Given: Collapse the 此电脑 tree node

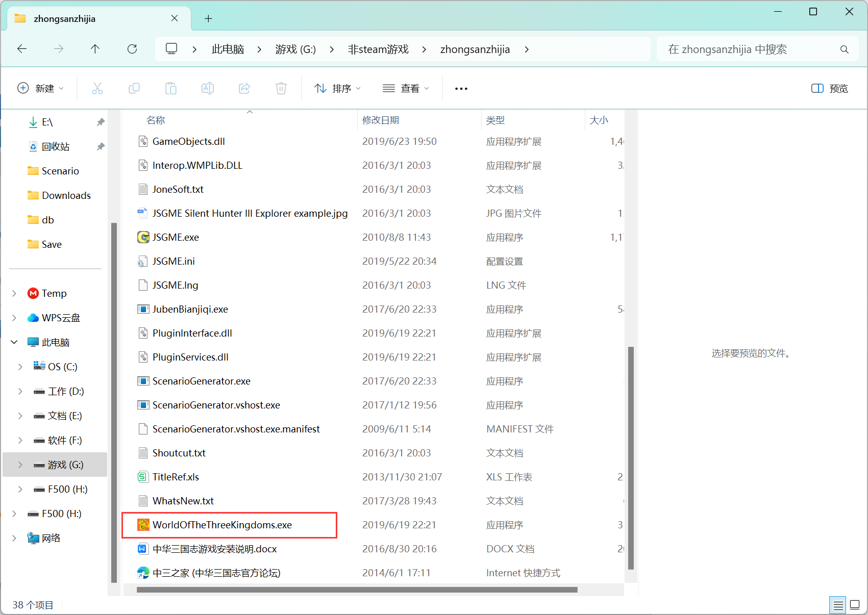Looking at the screenshot, I should coord(14,342).
